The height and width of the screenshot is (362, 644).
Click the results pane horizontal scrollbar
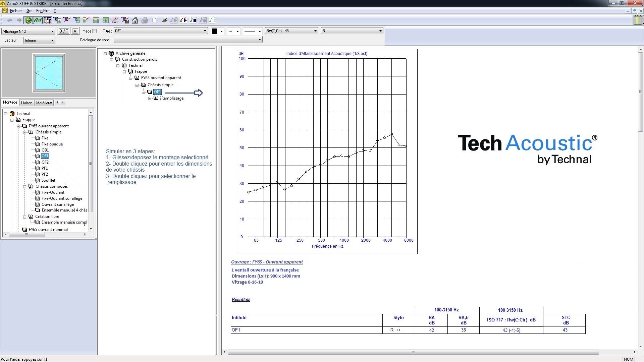click(x=413, y=352)
